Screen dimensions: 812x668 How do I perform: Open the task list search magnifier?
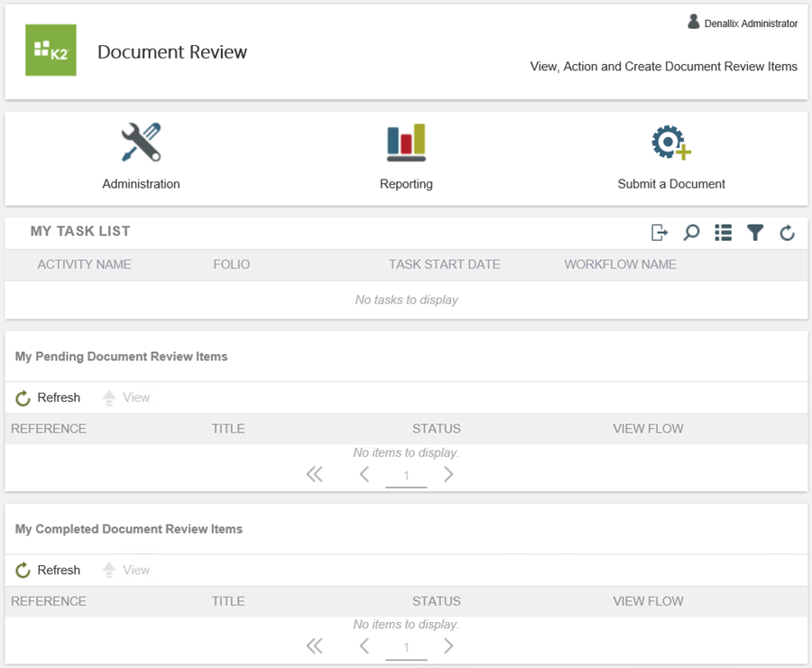pyautogui.click(x=691, y=233)
